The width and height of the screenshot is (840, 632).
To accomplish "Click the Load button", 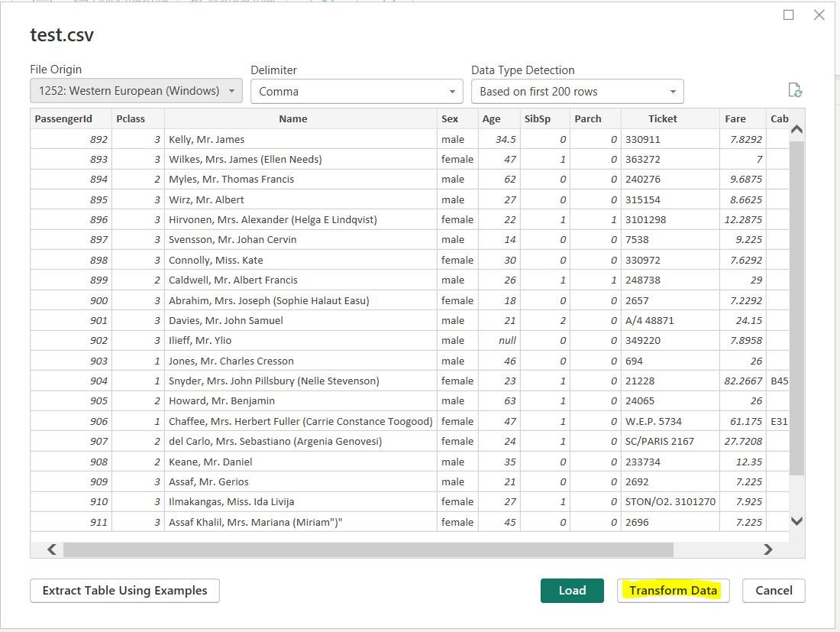I will tap(571, 590).
